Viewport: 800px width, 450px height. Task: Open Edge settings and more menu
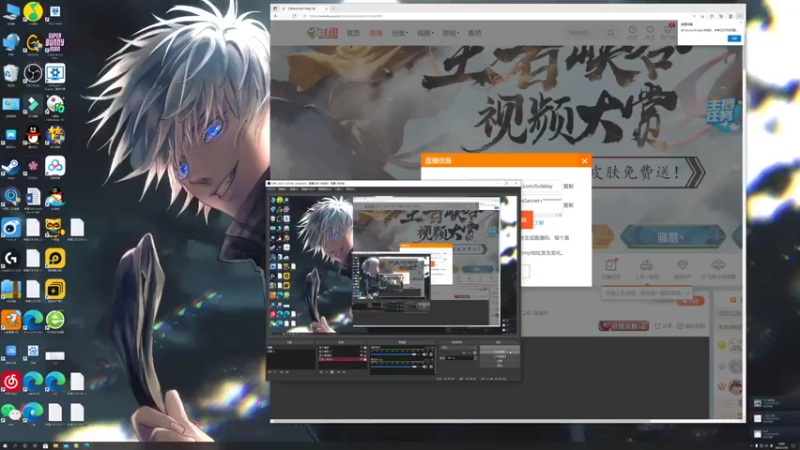coord(740,16)
